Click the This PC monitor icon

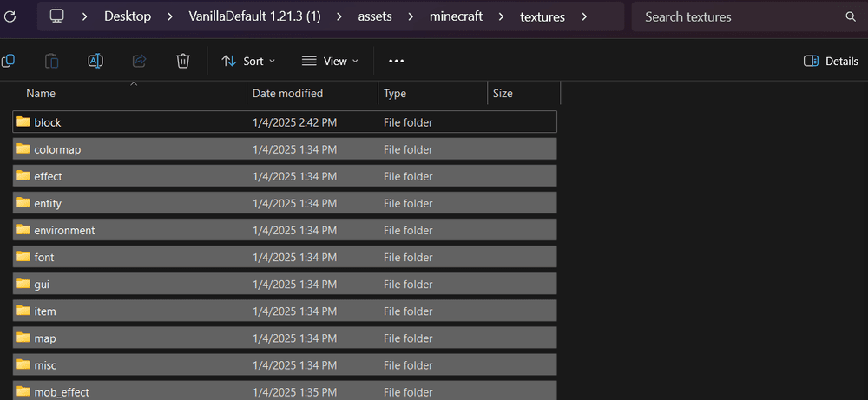pos(56,16)
